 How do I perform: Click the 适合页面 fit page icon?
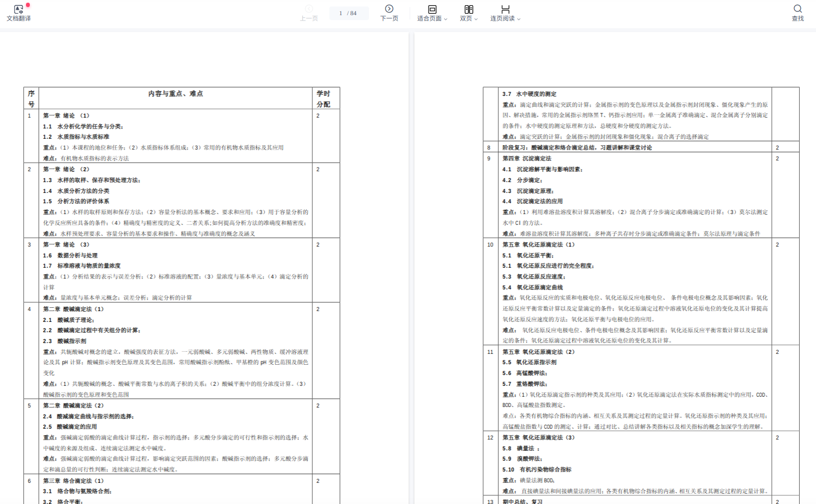[432, 9]
